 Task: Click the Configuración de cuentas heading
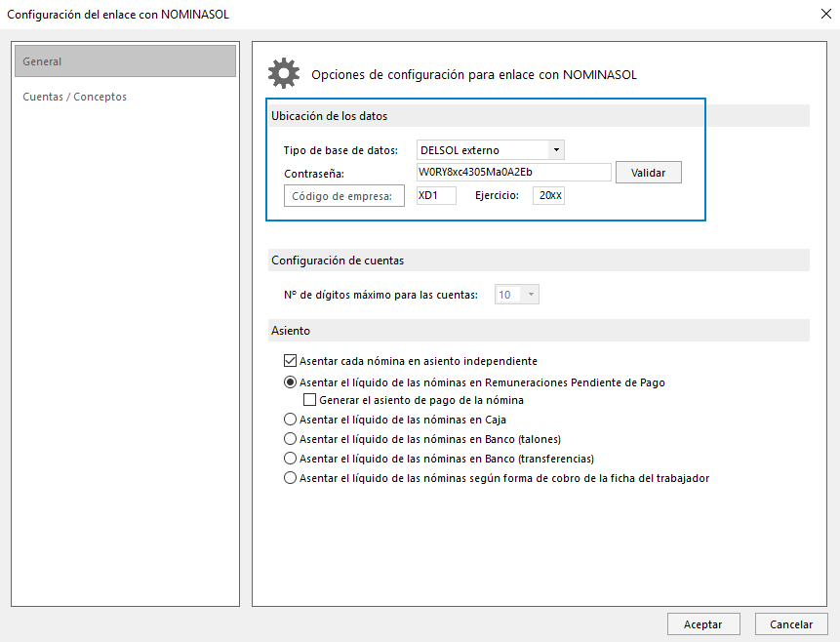(x=338, y=261)
